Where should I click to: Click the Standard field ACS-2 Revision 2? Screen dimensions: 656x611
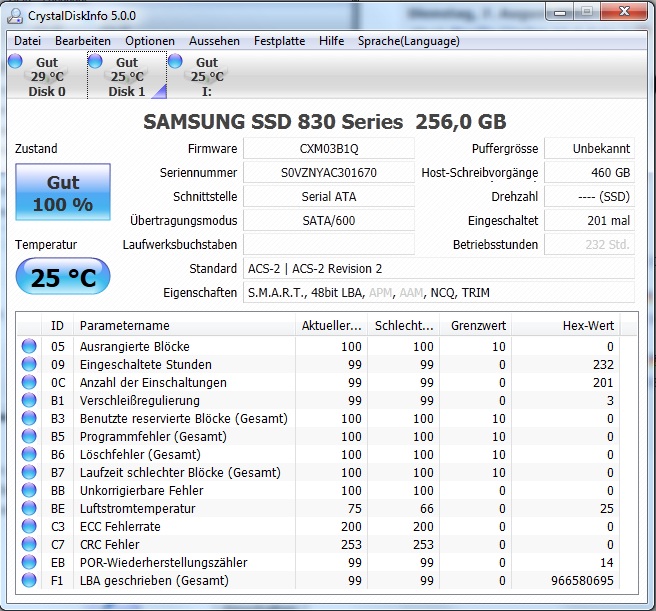[439, 268]
